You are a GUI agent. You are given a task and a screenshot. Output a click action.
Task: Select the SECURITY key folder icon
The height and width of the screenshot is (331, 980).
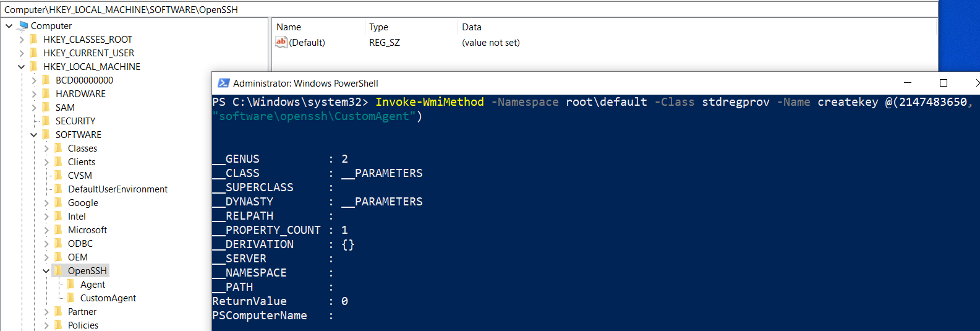click(46, 121)
